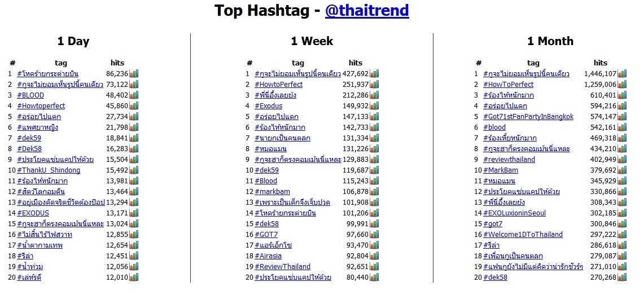Open the @thaitrend link in title

point(367,11)
